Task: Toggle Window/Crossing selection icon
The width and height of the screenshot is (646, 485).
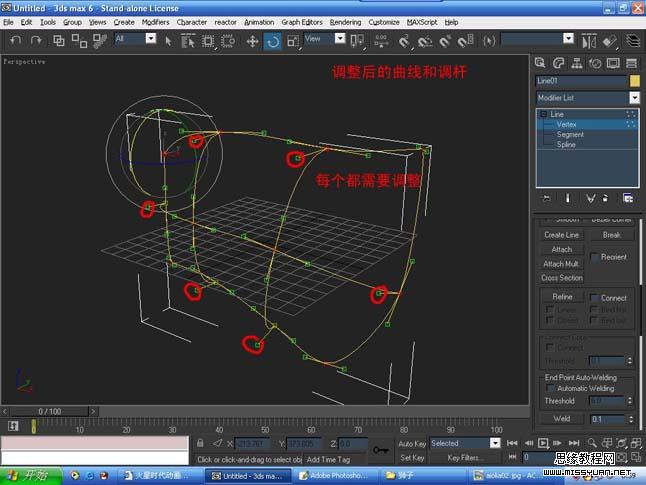Action: point(228,41)
